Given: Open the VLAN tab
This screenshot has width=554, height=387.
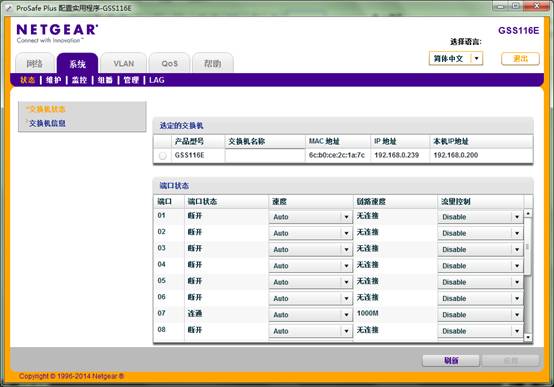Looking at the screenshot, I should point(123,63).
